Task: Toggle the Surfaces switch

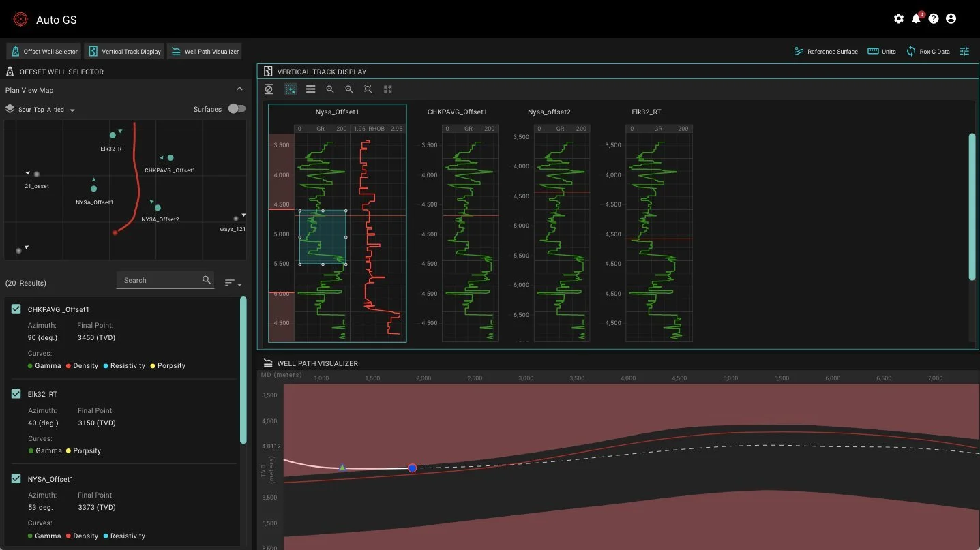Action: (237, 109)
